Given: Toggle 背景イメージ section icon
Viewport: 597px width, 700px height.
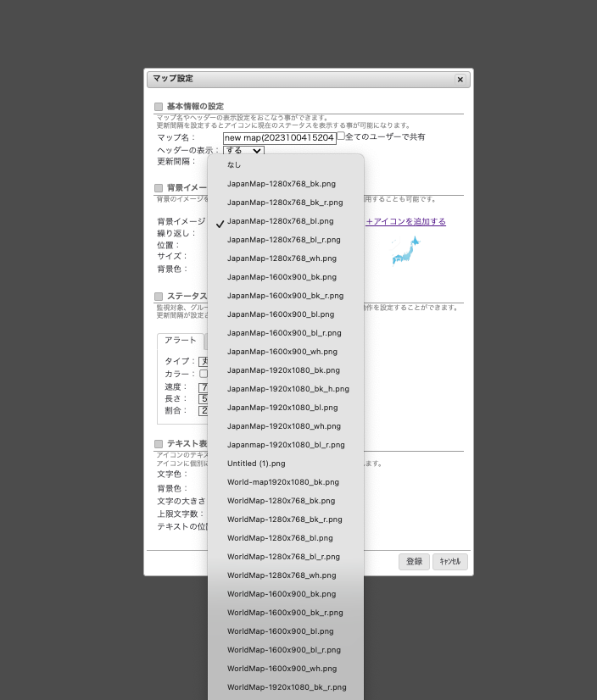Looking at the screenshot, I should point(159,188).
